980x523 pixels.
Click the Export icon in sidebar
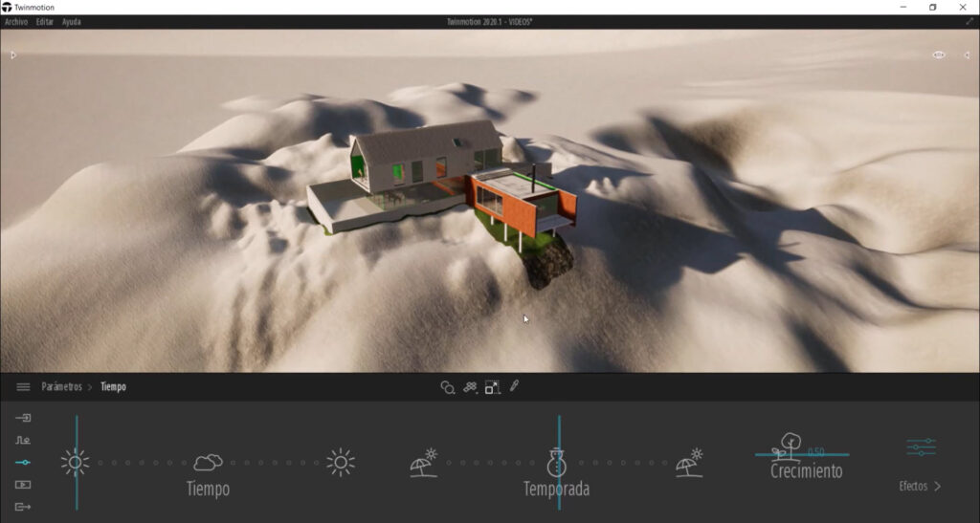coord(23,507)
